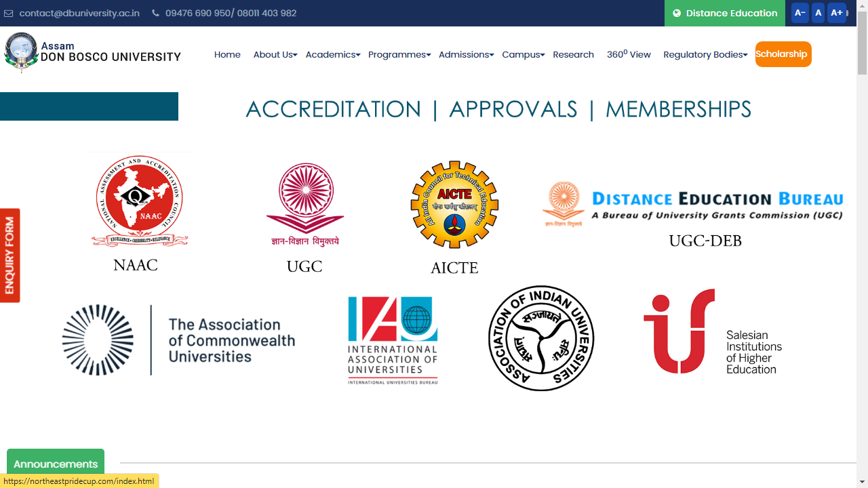The height and width of the screenshot is (488, 868).
Task: Expand the Campus dropdown menu
Action: click(x=524, y=54)
